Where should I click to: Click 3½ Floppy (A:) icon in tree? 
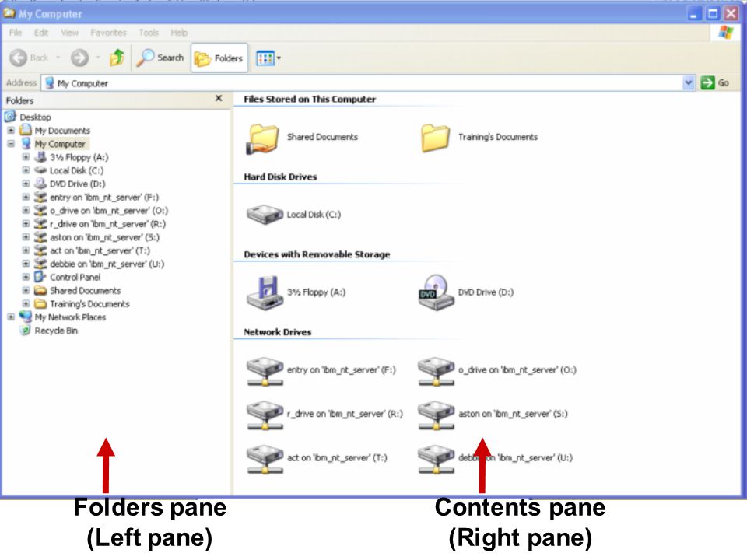tap(41, 156)
